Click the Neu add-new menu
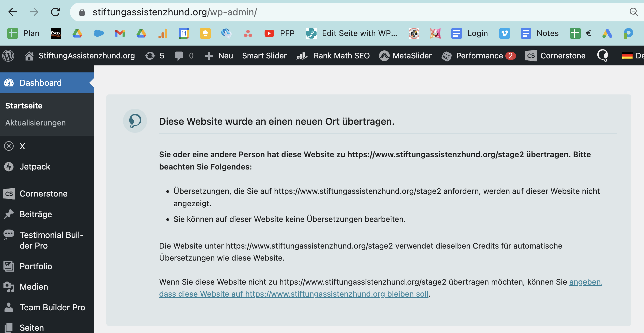The height and width of the screenshot is (333, 644). point(219,56)
